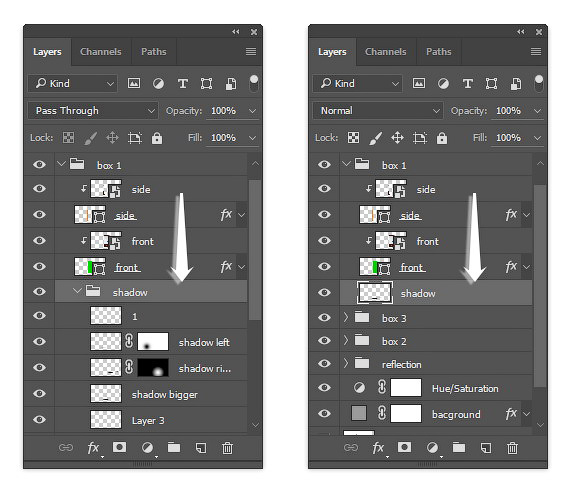Viewport: 570px width, 498px height.
Task: Open Pass Through blend mode dropdown
Action: point(93,111)
